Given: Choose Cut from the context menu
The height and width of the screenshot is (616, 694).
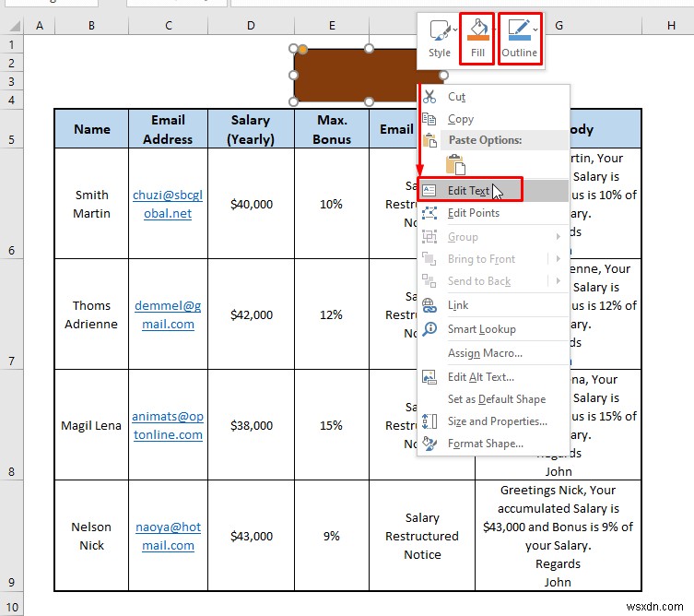Looking at the screenshot, I should [x=493, y=97].
